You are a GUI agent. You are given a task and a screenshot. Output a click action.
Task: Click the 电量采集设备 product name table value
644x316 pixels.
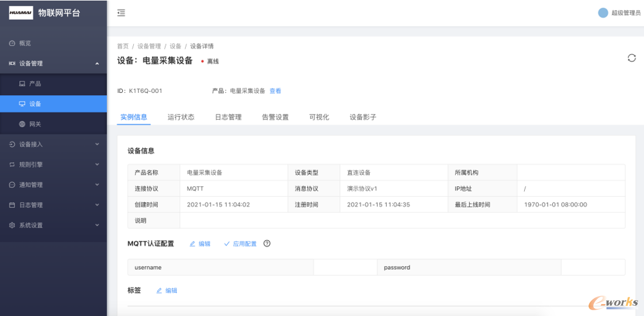click(x=205, y=173)
